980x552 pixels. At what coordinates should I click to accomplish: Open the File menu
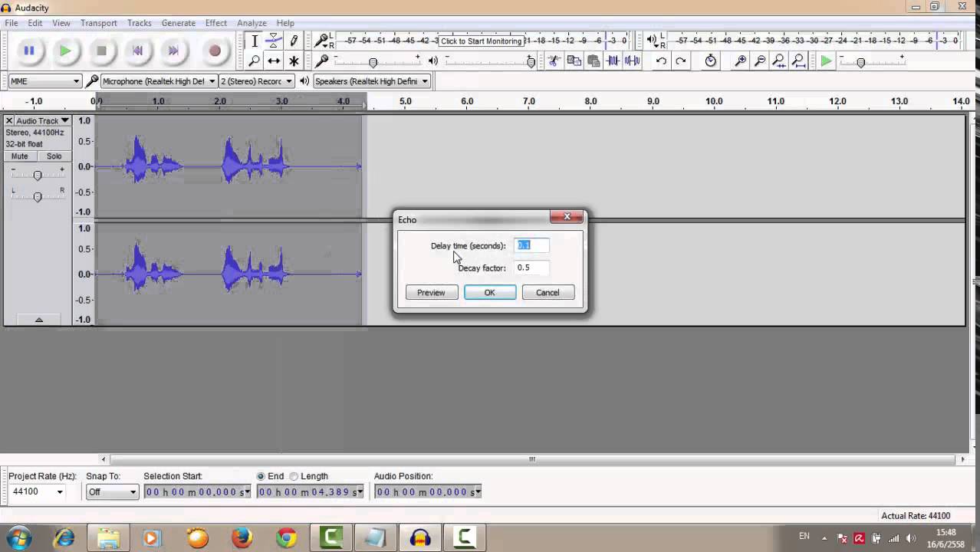tap(12, 23)
